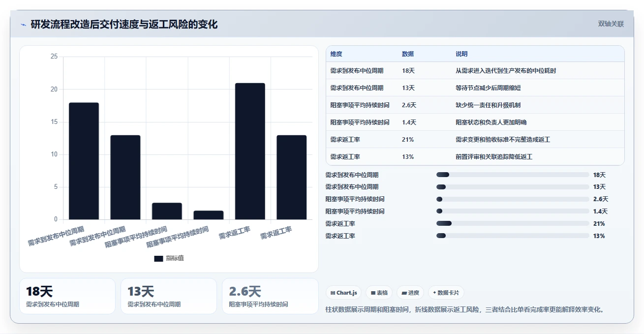Click the footer note starting 柱状数据展示周期

(x=465, y=309)
